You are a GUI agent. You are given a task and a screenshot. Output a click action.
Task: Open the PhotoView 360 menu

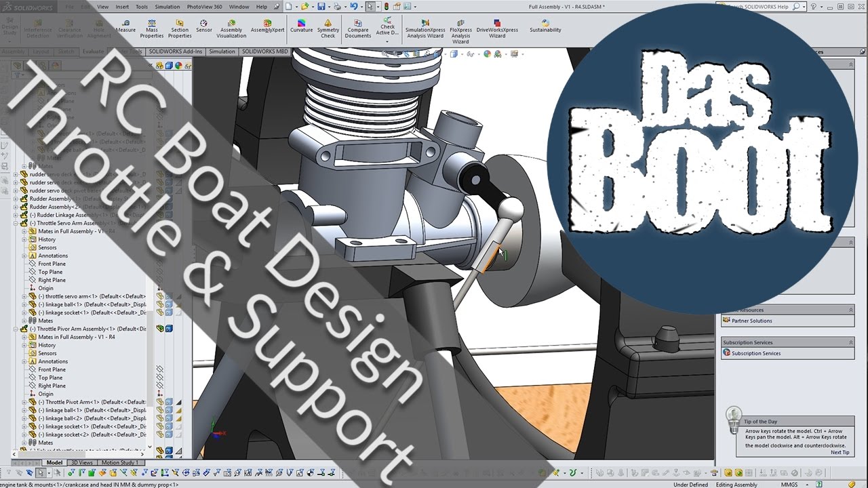(x=204, y=6)
